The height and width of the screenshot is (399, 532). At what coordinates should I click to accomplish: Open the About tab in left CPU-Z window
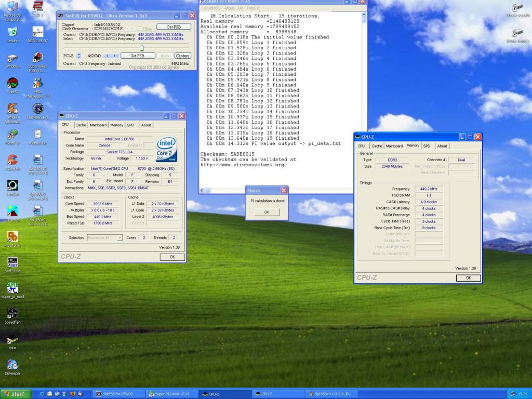[146, 125]
